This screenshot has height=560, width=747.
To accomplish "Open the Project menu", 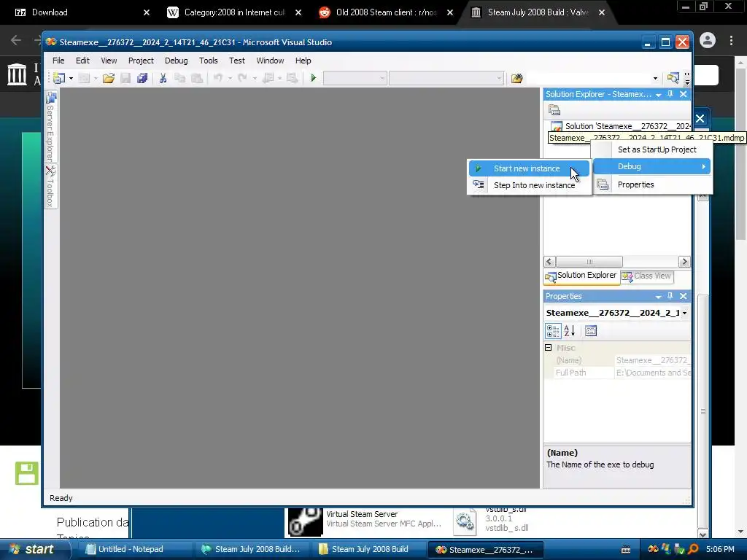I will click(141, 61).
